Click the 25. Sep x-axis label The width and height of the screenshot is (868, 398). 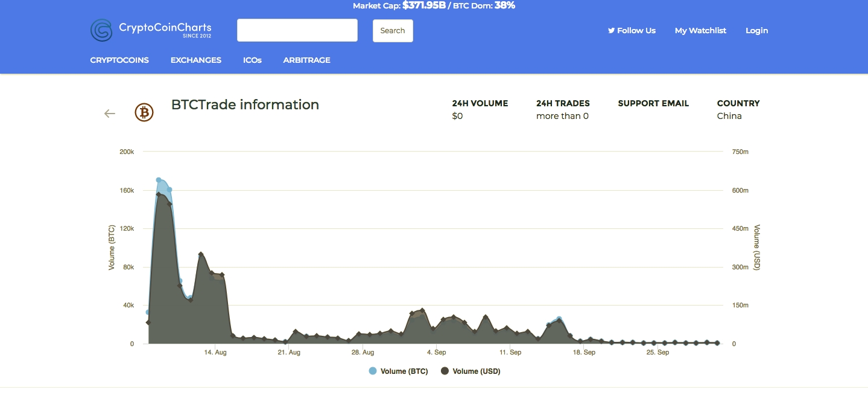(657, 352)
